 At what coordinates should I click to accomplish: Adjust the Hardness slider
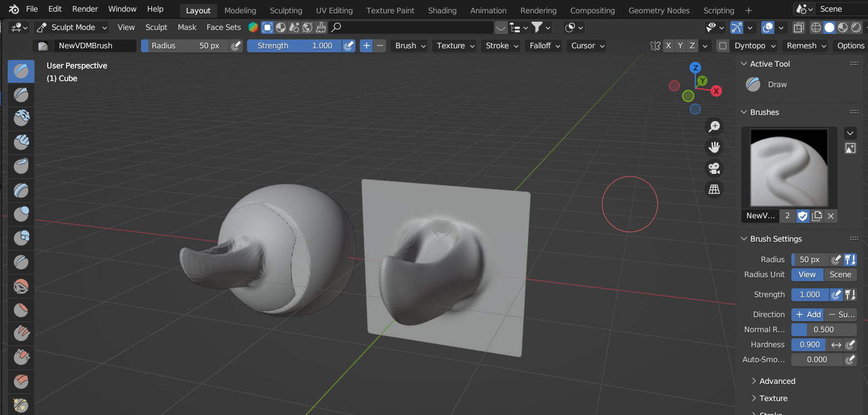[x=809, y=344]
